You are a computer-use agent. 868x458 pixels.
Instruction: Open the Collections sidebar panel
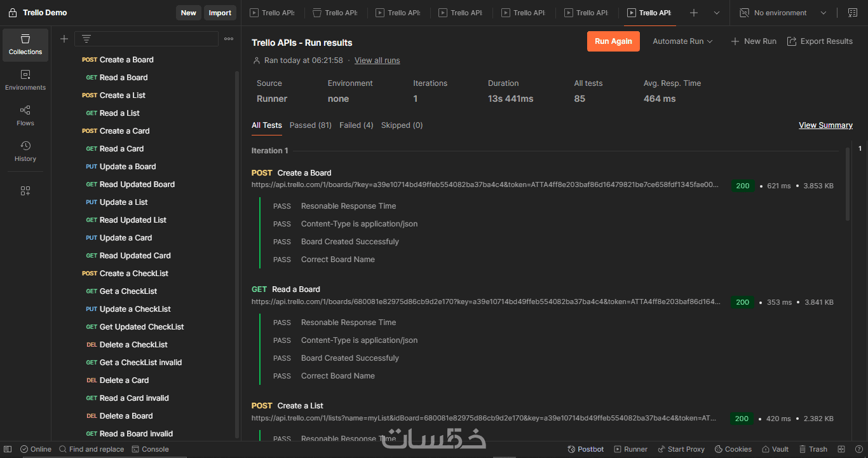[x=25, y=45]
